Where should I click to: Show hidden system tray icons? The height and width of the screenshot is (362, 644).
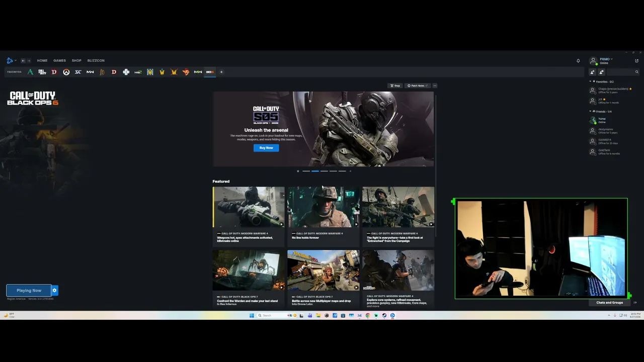coord(609,316)
